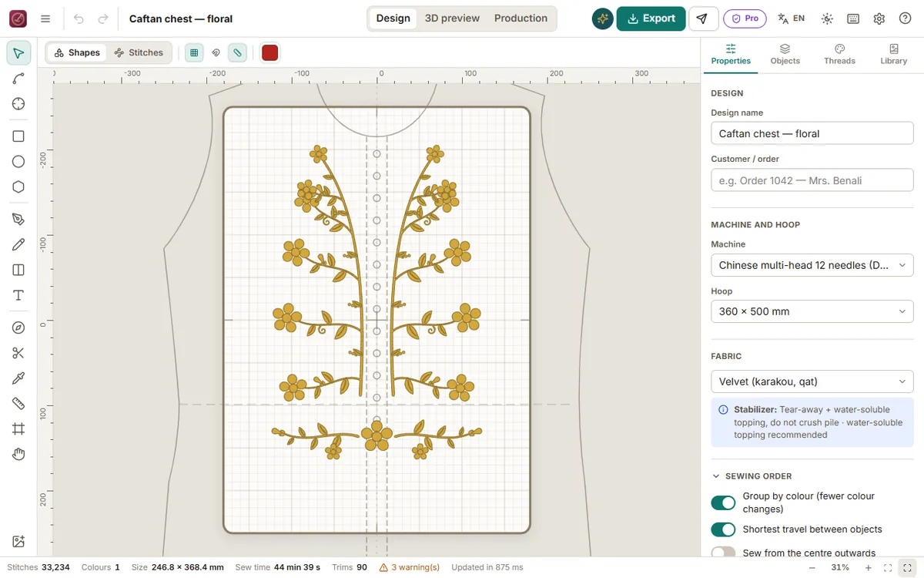Viewport: 924px width, 578px height.
Task: Click the Export button
Action: [651, 18]
